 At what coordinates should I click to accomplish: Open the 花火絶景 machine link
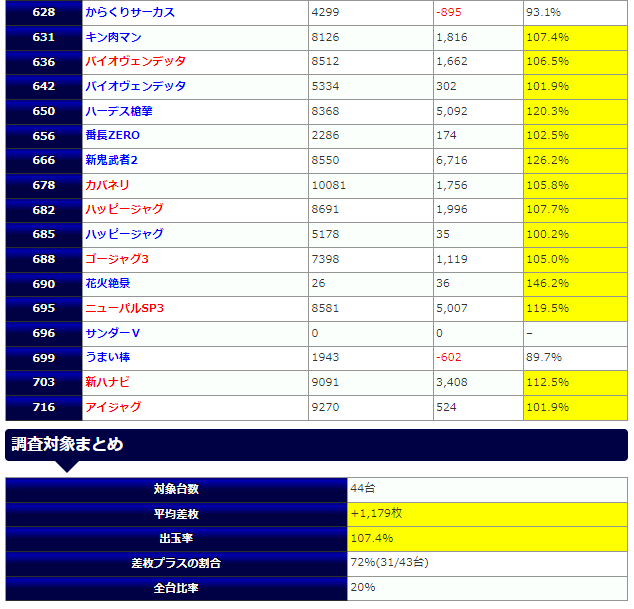[x=108, y=284]
